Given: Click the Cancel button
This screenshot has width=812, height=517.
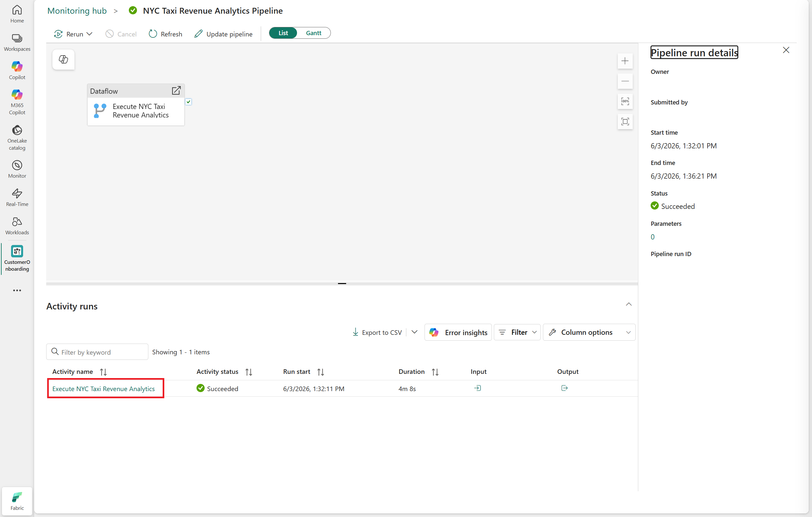Looking at the screenshot, I should point(121,34).
